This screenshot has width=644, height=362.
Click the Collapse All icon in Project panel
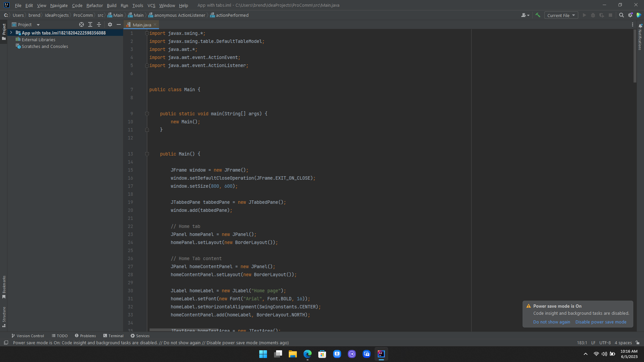click(x=99, y=24)
